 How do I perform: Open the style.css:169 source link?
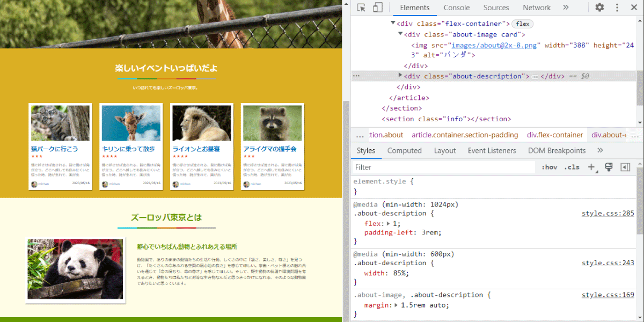click(x=608, y=295)
